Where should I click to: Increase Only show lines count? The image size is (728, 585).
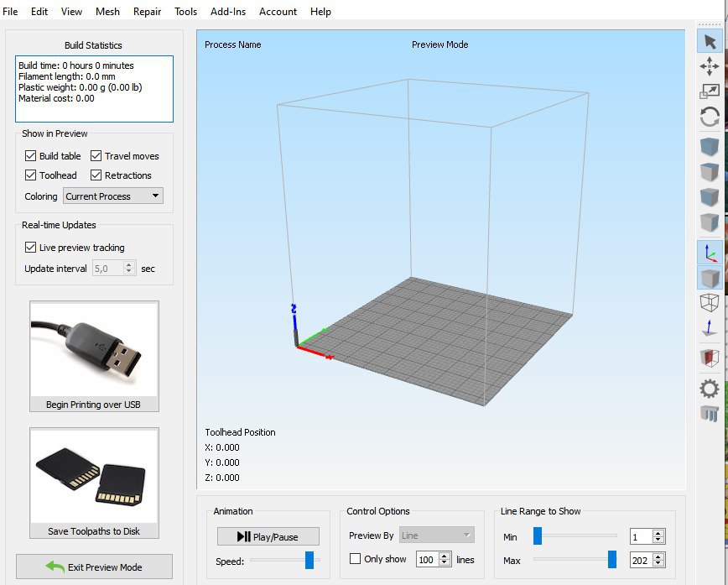[445, 556]
